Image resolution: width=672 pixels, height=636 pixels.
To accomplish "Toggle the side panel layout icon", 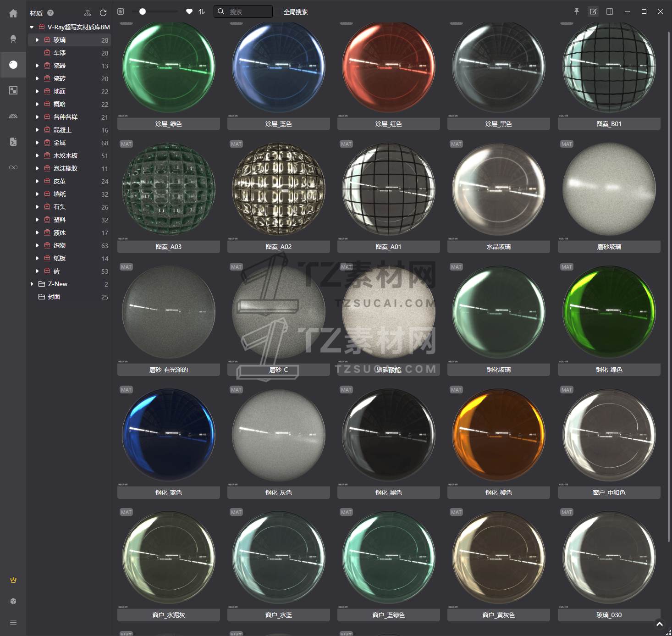I will pyautogui.click(x=610, y=11).
